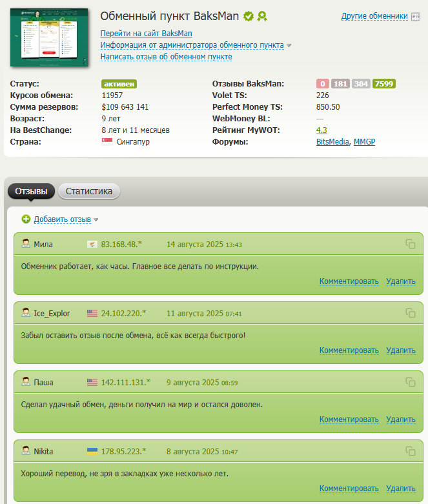This screenshot has height=504, width=428.
Task: Click the green award ribbon icon beside BaksMan
Action: tap(262, 16)
